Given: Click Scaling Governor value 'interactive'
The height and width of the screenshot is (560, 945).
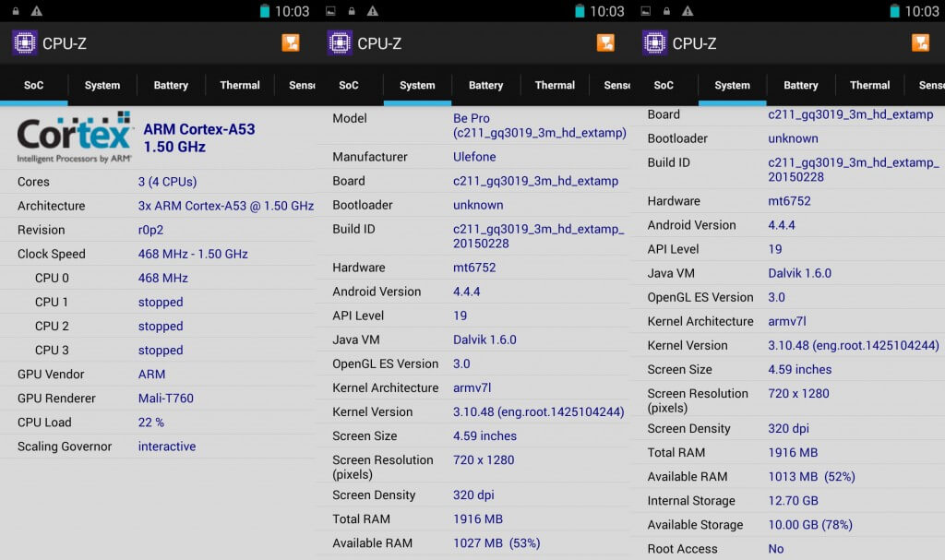Looking at the screenshot, I should pyautogui.click(x=167, y=447).
